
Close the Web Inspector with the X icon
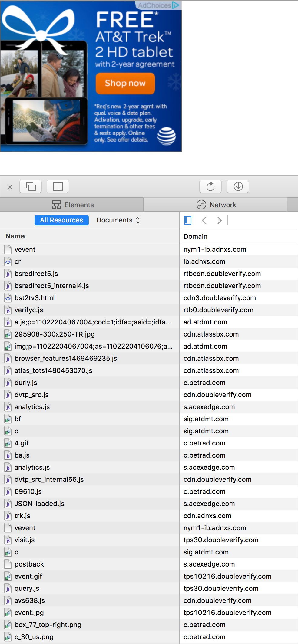point(10,187)
